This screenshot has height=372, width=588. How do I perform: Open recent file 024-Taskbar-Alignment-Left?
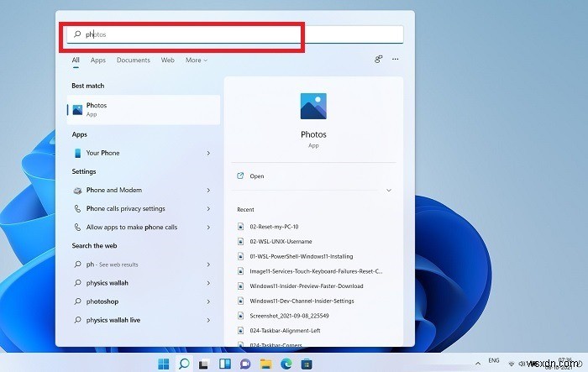coord(285,331)
